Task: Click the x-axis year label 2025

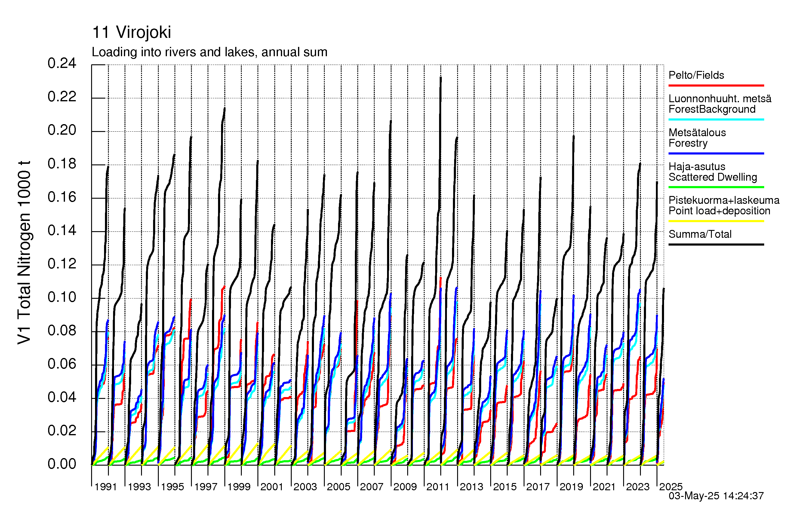Action: coord(671,487)
